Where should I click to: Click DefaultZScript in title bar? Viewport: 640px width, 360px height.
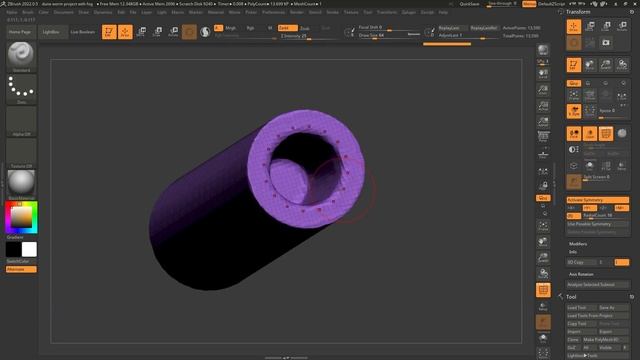coord(552,4)
